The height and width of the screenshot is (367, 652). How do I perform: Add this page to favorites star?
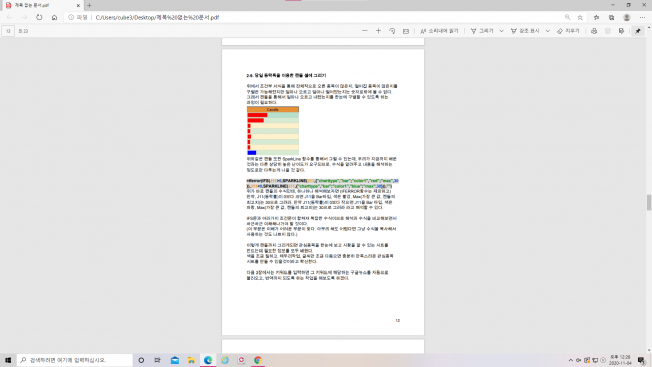580,17
